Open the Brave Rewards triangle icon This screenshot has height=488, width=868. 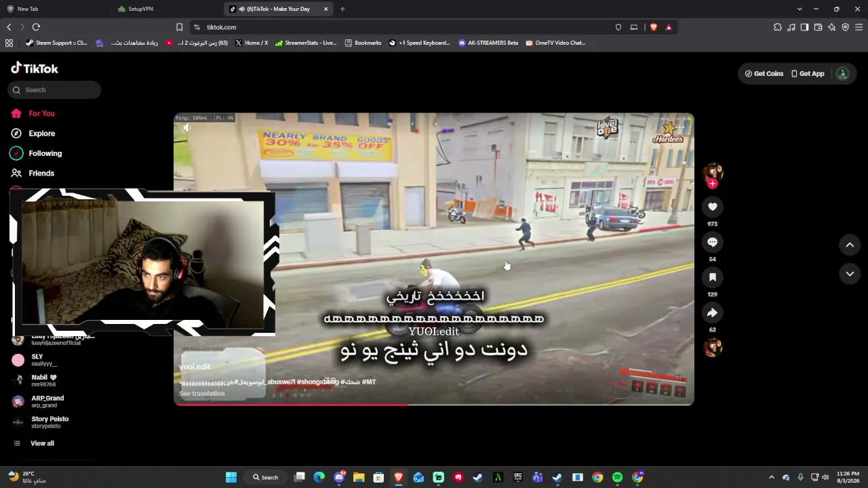click(x=669, y=27)
